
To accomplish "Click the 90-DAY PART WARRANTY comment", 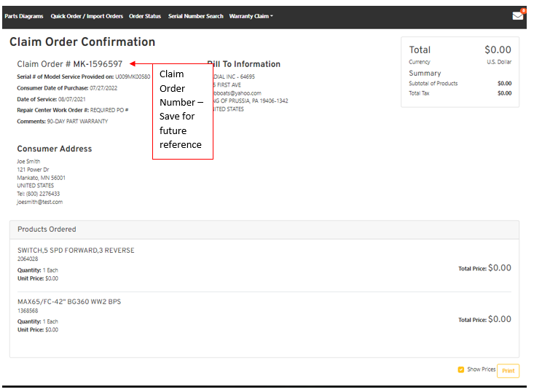I will click(77, 121).
